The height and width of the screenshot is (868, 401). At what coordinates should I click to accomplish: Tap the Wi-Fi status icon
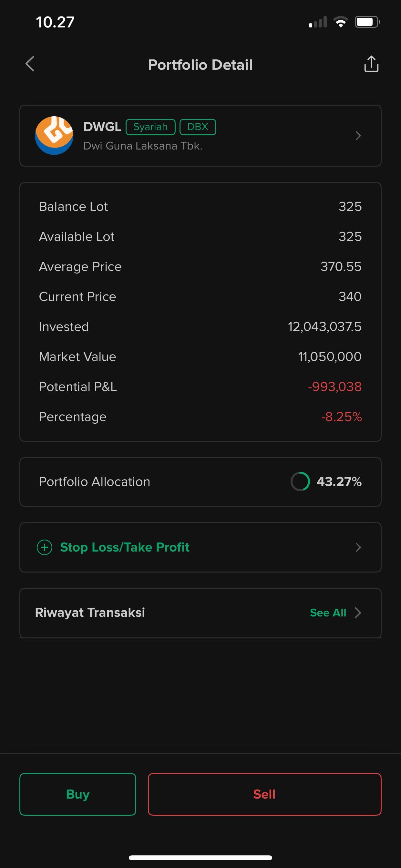coord(340,22)
